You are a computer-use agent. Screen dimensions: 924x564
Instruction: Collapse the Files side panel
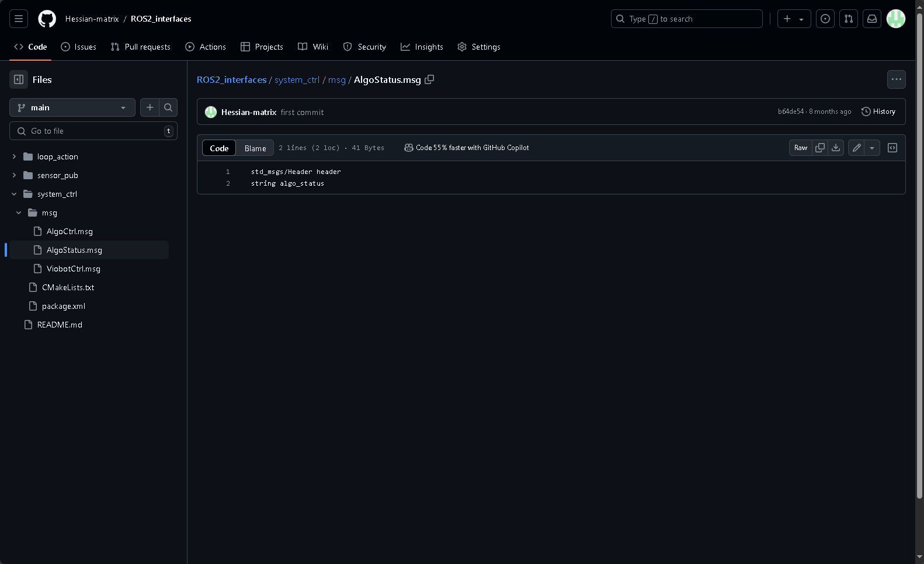point(19,79)
